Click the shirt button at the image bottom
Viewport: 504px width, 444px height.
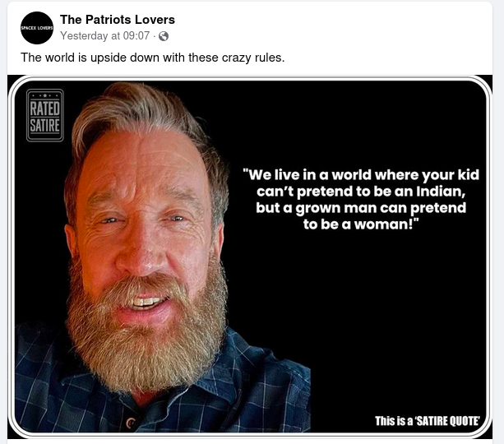(x=132, y=423)
